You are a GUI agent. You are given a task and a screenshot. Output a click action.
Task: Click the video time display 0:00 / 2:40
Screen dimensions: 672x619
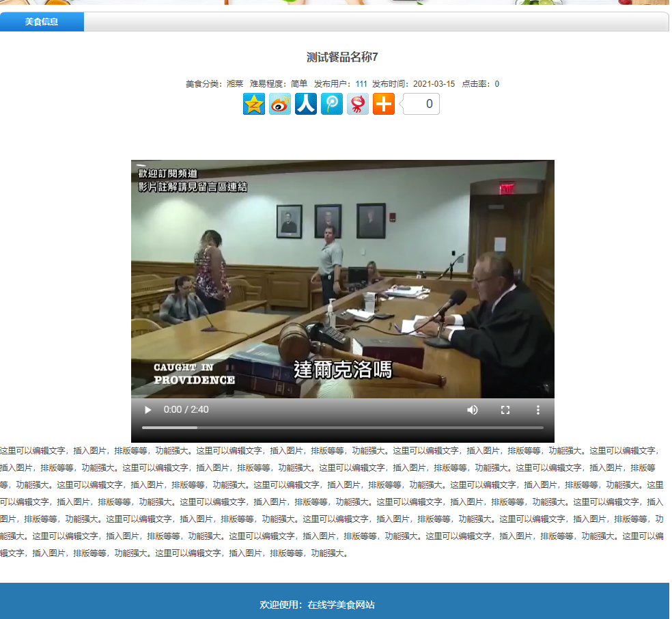point(186,410)
